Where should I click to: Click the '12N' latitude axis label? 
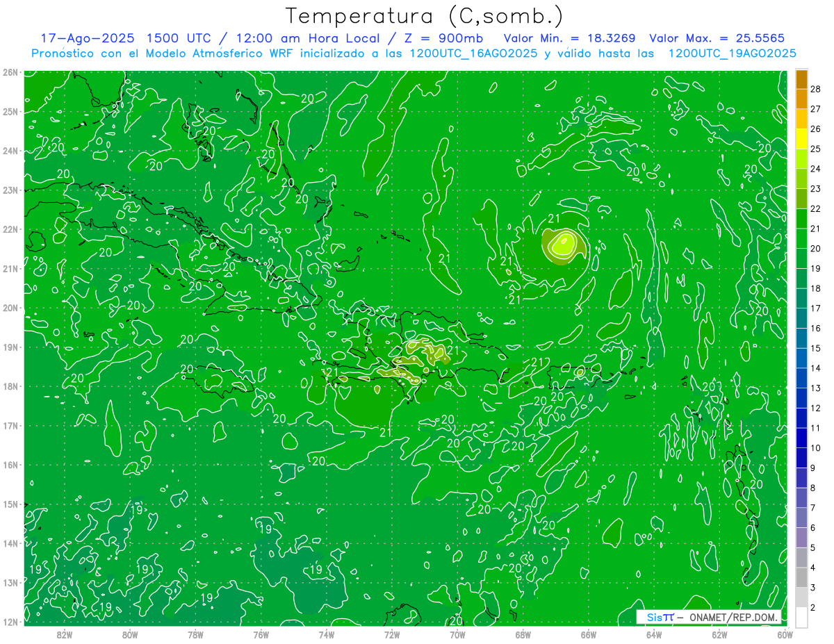[x=10, y=622]
